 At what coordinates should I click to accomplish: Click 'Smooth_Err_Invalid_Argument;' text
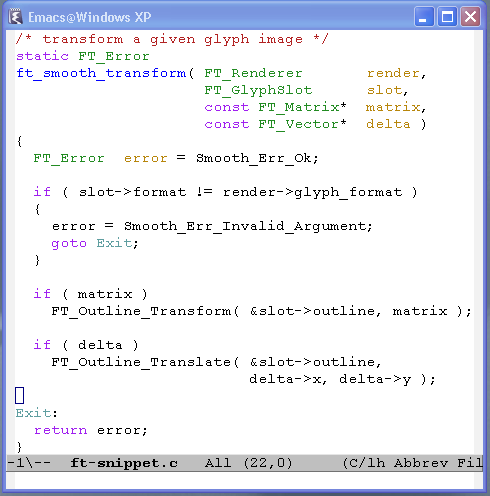(x=248, y=227)
